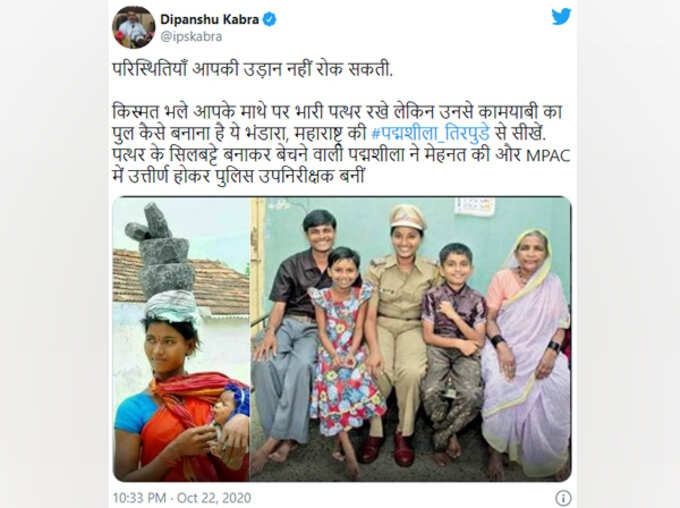Open the Dipanshu Kabra display name link
680x508 pixels.
[x=209, y=20]
